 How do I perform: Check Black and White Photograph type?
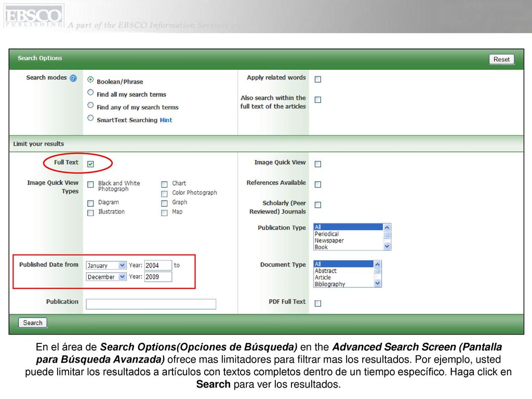tap(90, 184)
